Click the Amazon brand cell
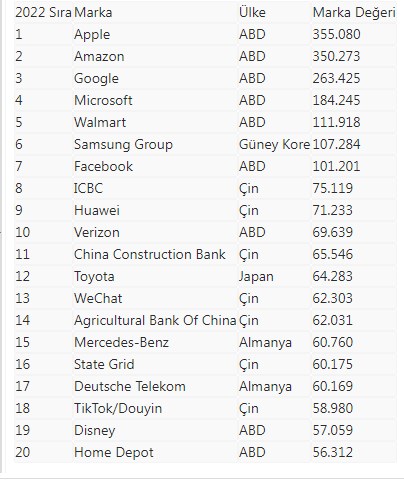The width and height of the screenshot is (404, 480). point(99,56)
